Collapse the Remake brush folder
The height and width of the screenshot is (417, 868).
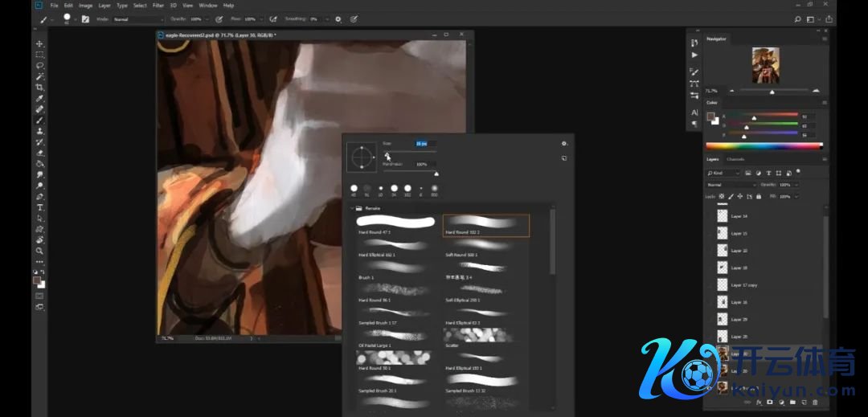point(352,208)
